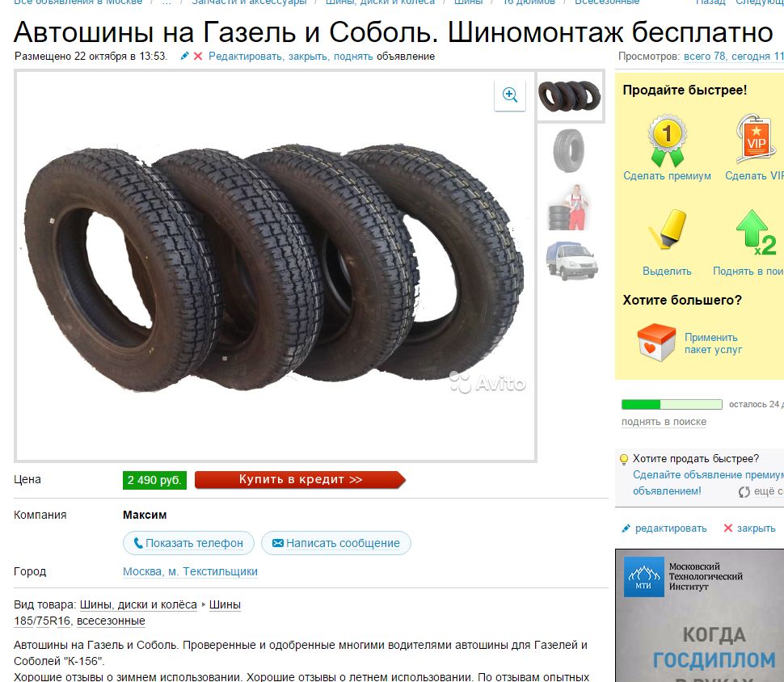The height and width of the screenshot is (682, 784).
Task: Click the red X icon beside Редактировать
Action: (x=198, y=56)
